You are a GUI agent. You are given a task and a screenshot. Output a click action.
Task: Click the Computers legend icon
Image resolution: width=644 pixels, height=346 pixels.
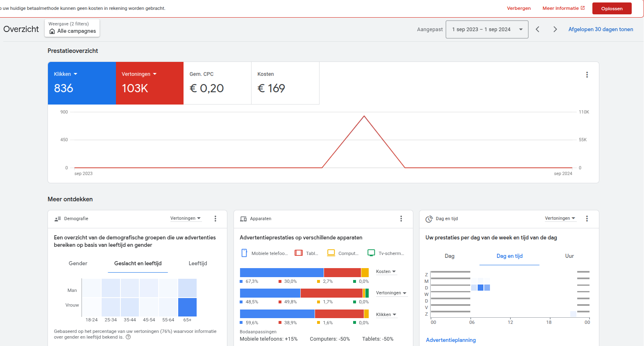click(331, 253)
